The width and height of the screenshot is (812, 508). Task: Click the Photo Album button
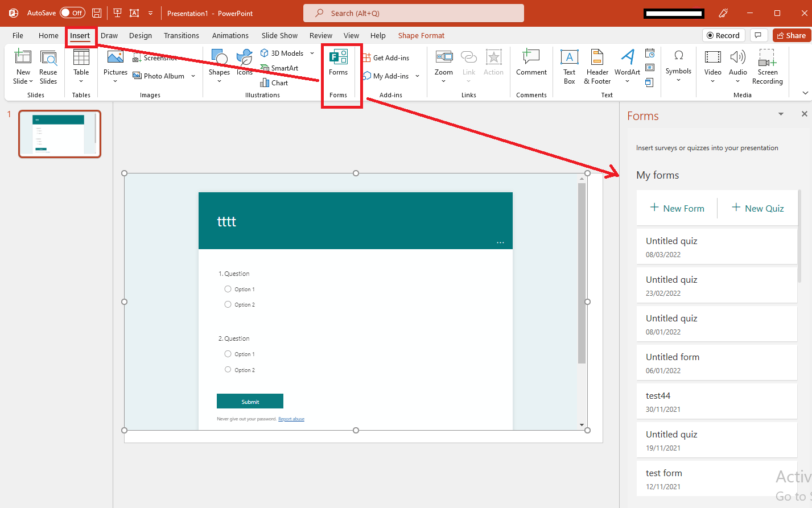click(159, 76)
